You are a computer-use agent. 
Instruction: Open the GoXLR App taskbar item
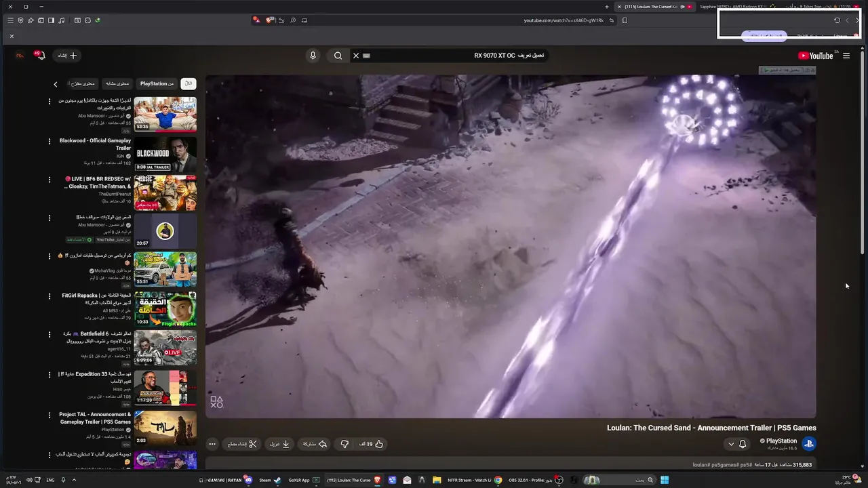303,480
